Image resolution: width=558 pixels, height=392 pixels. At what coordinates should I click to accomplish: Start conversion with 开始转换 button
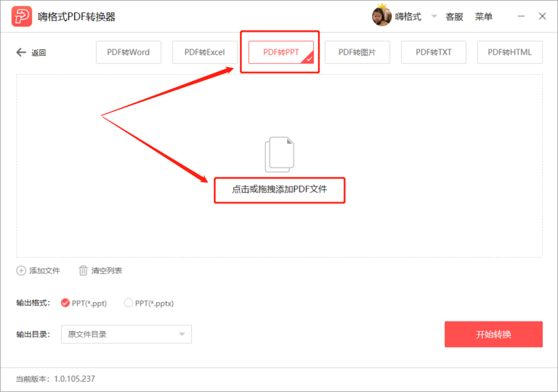(x=494, y=334)
